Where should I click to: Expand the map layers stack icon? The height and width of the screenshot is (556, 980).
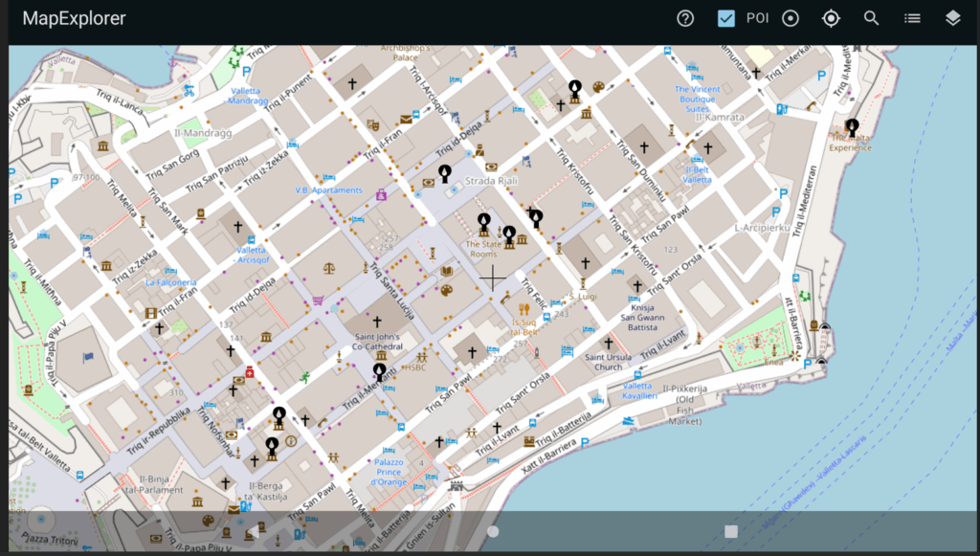pyautogui.click(x=952, y=18)
